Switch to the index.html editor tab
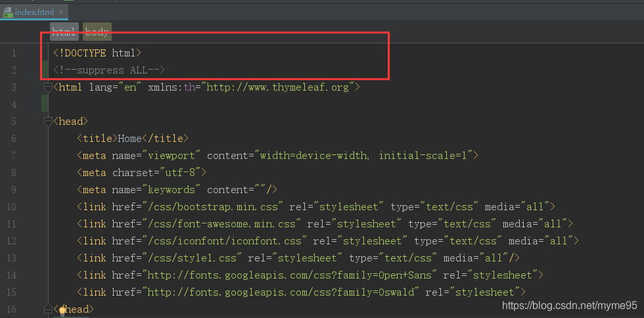This screenshot has height=318, width=644. pos(34,12)
